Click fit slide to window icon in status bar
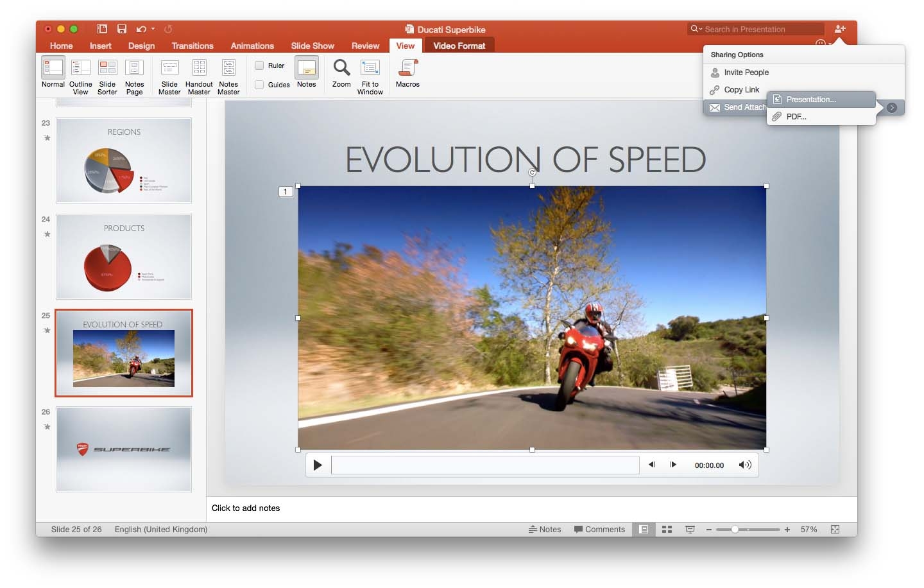The width and height of the screenshot is (924, 588). point(835,530)
